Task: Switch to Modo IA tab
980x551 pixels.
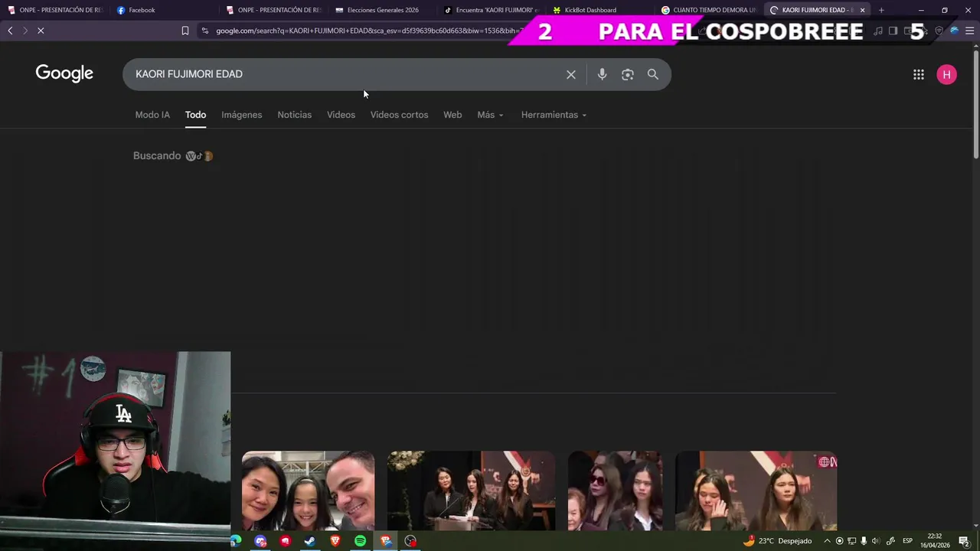Action: click(x=152, y=115)
